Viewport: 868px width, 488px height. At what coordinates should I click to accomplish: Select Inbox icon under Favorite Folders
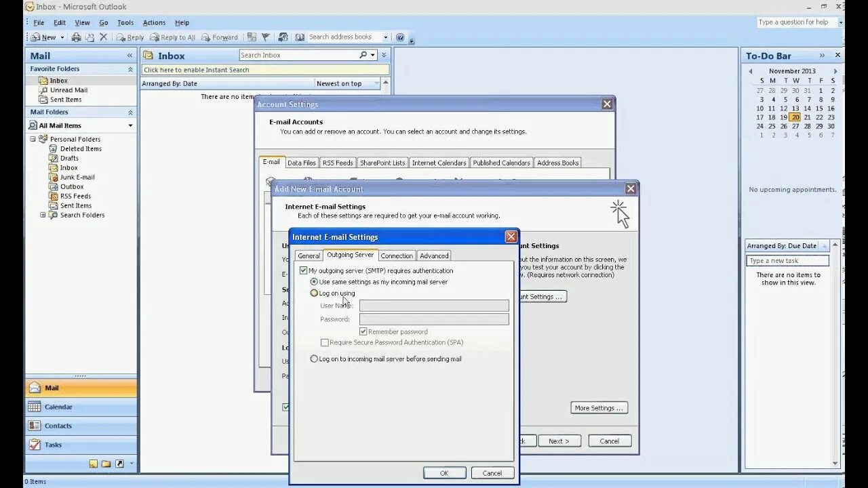tap(43, 81)
